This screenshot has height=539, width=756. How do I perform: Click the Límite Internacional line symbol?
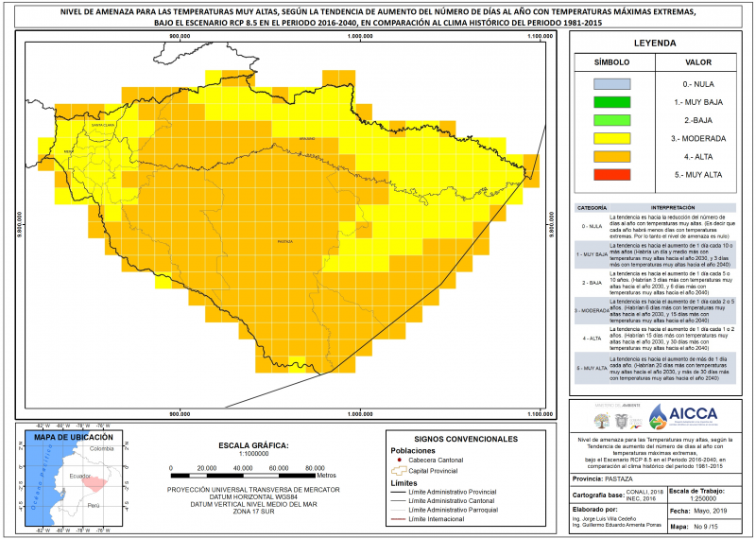[x=397, y=519]
